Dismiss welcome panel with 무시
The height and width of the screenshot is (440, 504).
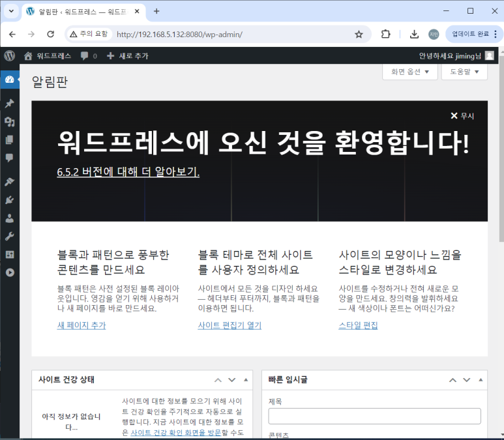pyautogui.click(x=462, y=116)
